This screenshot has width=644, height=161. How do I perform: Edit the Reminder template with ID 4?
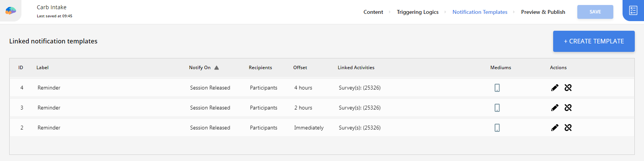coord(555,88)
